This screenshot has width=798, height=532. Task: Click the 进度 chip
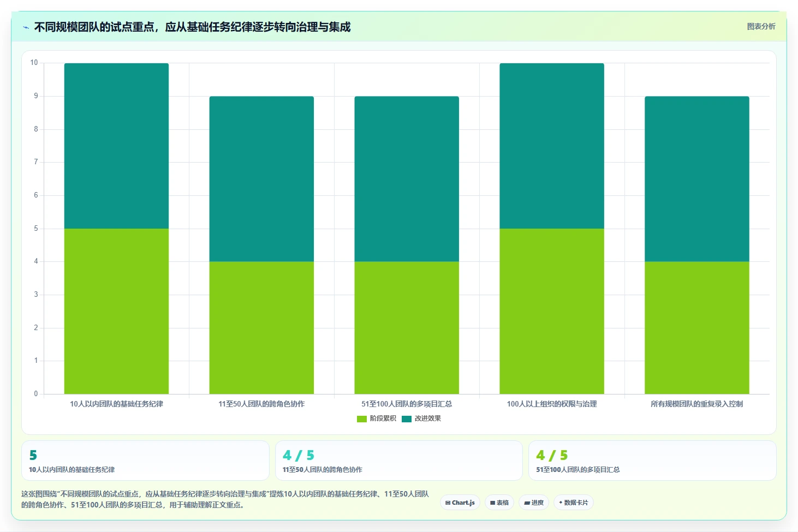click(534, 503)
